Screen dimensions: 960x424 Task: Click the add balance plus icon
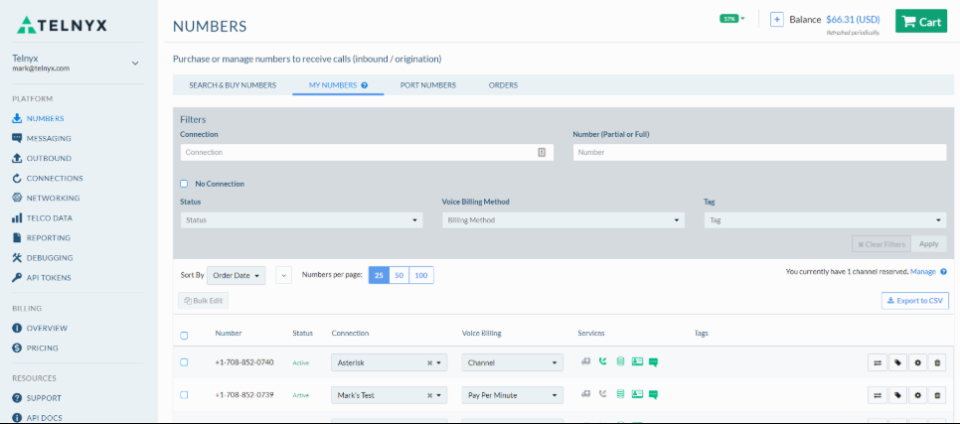coord(777,20)
